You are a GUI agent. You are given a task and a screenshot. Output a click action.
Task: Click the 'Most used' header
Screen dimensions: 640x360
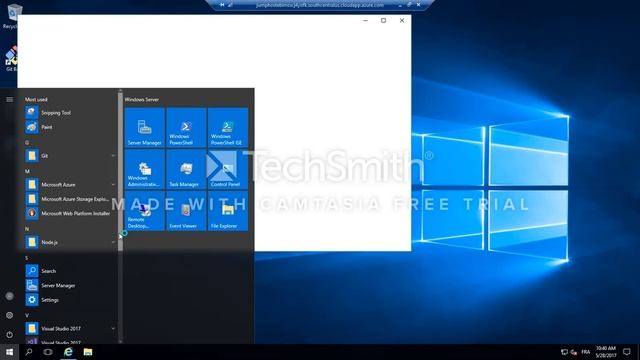pos(36,99)
